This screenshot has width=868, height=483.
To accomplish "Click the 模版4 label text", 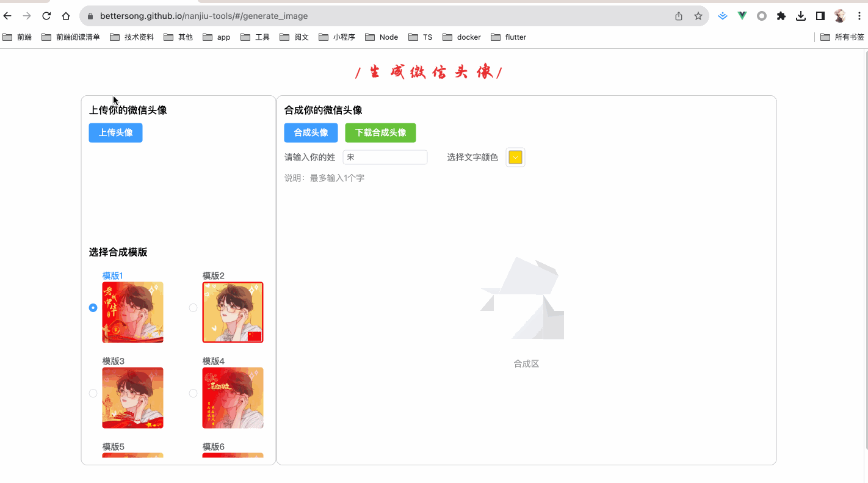I will pos(214,361).
